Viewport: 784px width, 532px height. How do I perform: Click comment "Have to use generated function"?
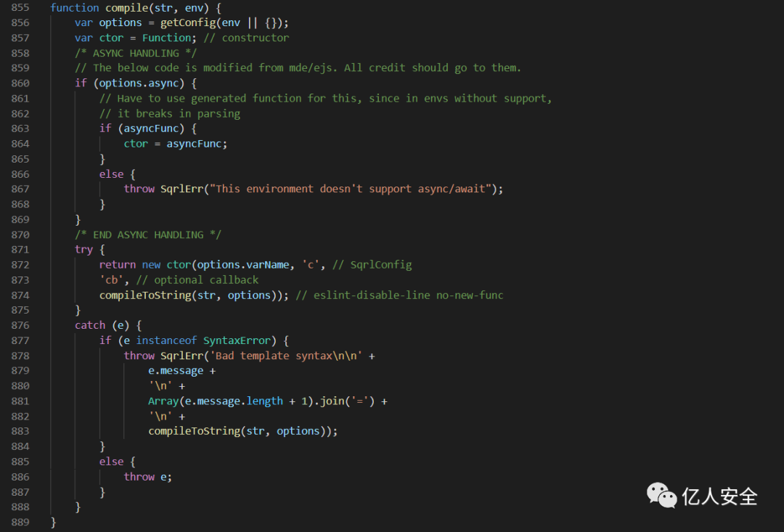[325, 99]
